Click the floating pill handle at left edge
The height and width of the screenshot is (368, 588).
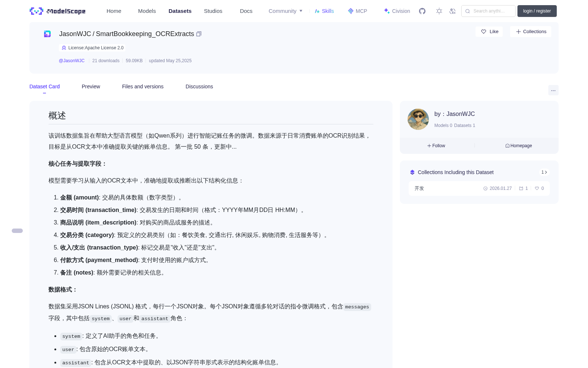(17, 231)
